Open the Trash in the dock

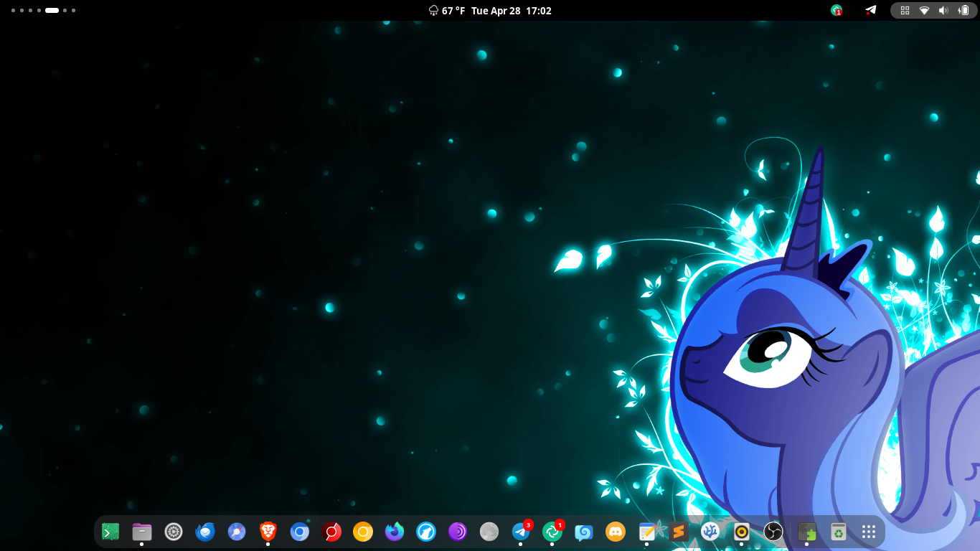coord(838,532)
